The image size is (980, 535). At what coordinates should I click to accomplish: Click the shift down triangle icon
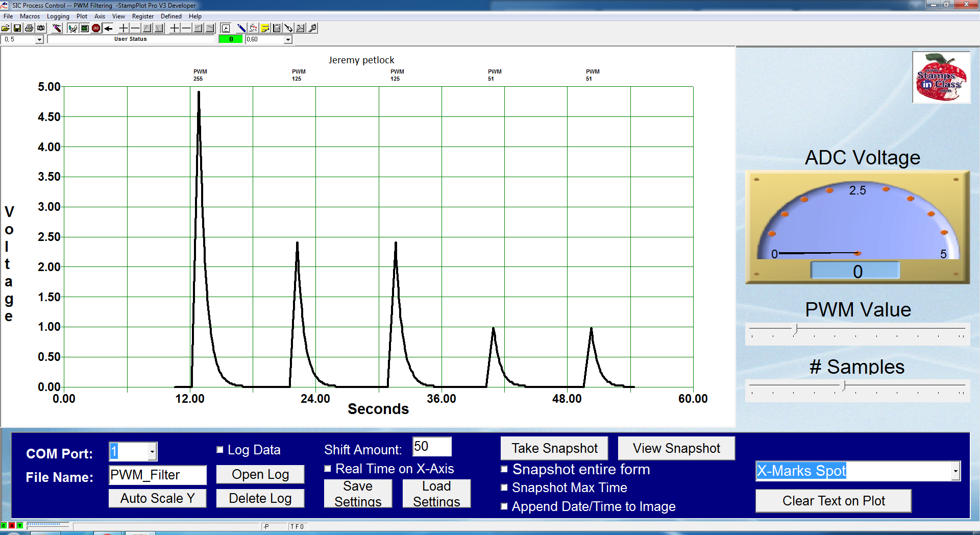coord(159,28)
